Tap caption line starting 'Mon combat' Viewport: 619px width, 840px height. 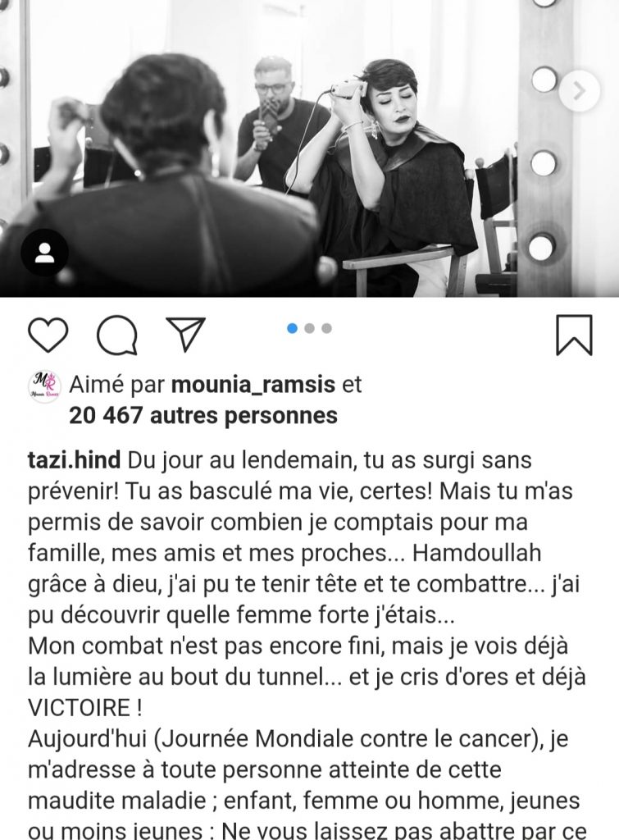point(298,646)
